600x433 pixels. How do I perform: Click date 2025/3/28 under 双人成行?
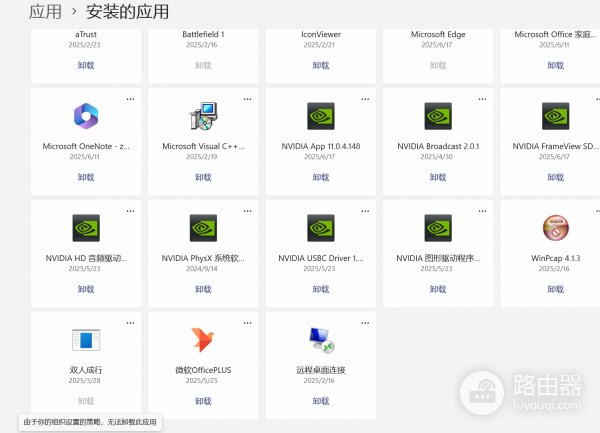click(85, 381)
